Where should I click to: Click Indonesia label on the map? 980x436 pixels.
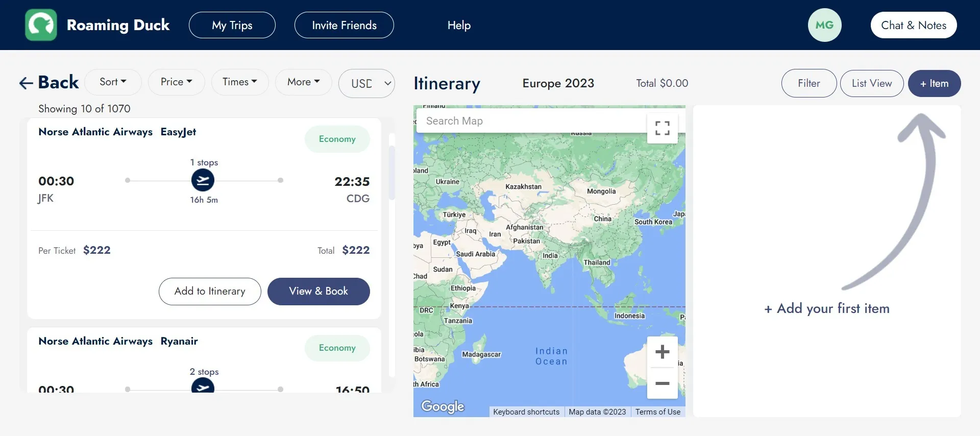pyautogui.click(x=629, y=316)
